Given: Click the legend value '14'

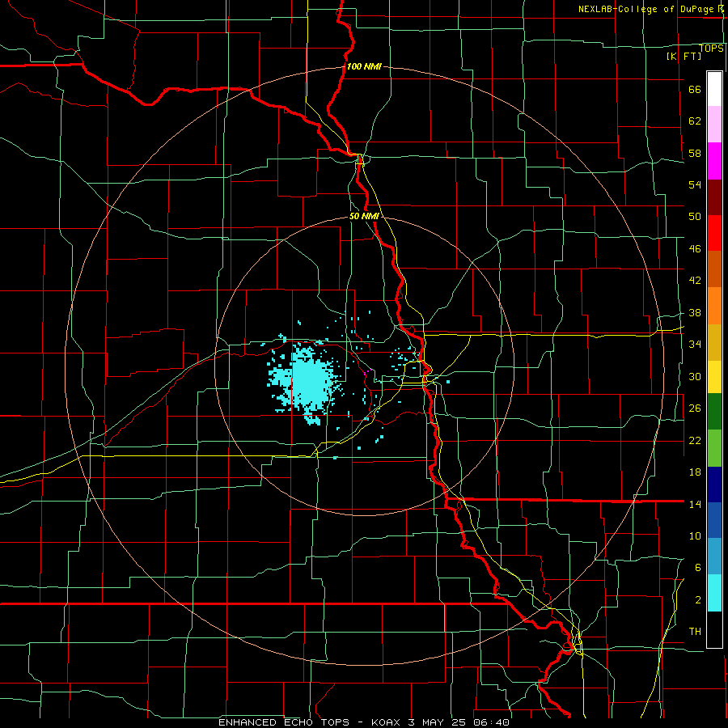Looking at the screenshot, I should pyautogui.click(x=695, y=504).
